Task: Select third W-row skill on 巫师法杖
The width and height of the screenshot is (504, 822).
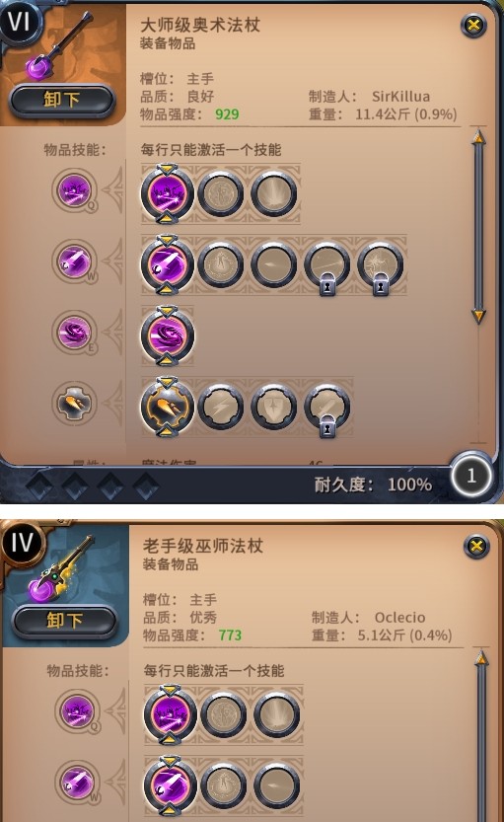Action: point(276,785)
